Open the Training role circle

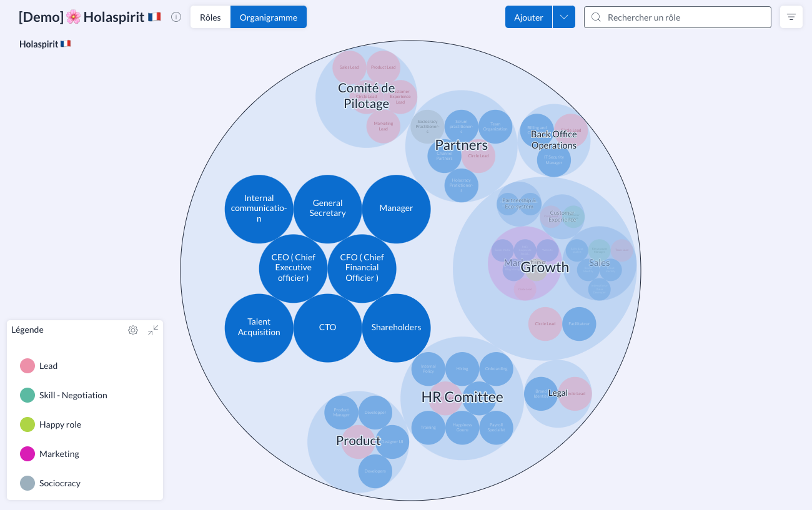click(428, 428)
